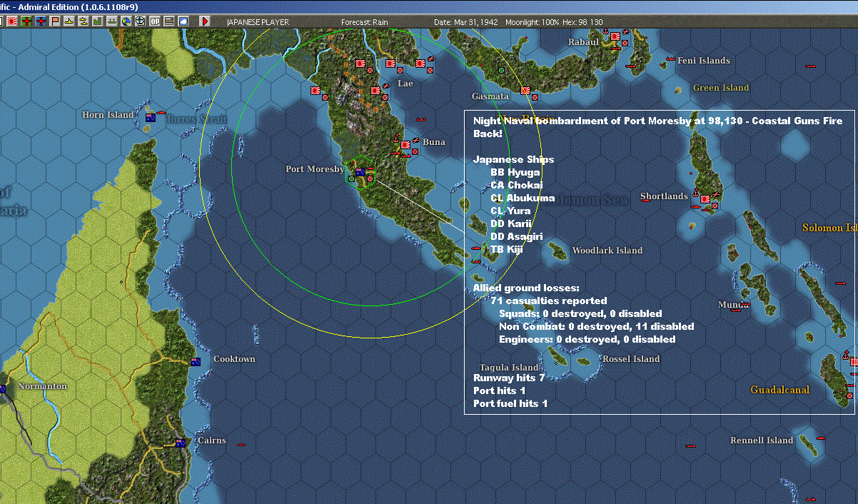Click the Green Island map label
Viewport: 858px width, 504px height.
pos(721,88)
